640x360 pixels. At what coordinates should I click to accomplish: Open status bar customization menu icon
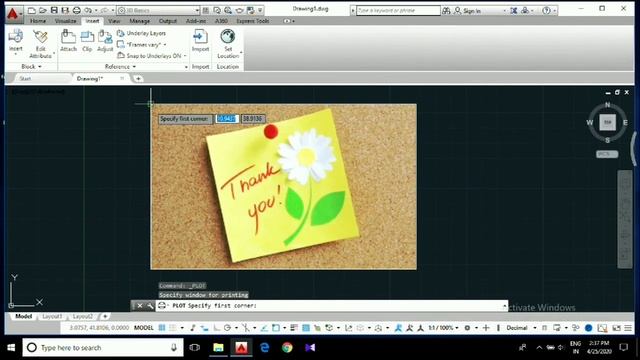click(x=628, y=328)
